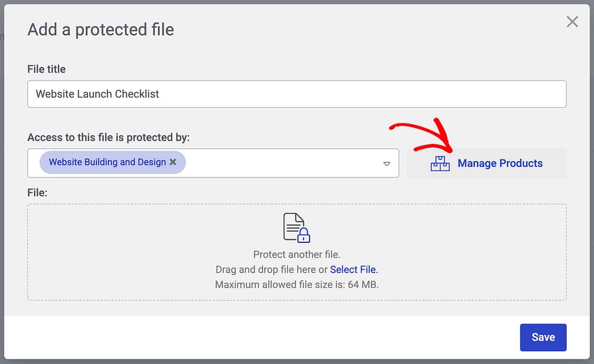Click the 'Maximum allowed file size is: 64 MB.' text

[x=296, y=285]
